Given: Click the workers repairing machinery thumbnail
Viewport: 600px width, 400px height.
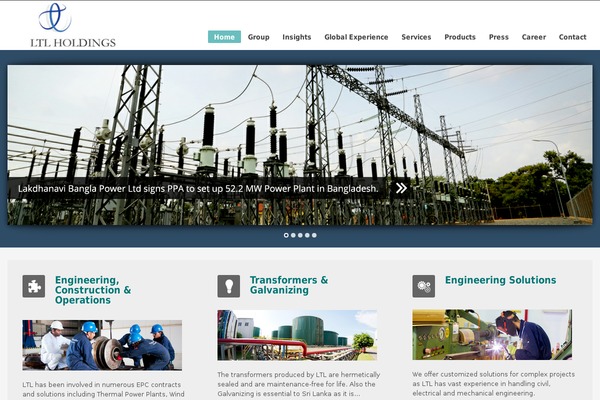Looking at the screenshot, I should click(102, 345).
